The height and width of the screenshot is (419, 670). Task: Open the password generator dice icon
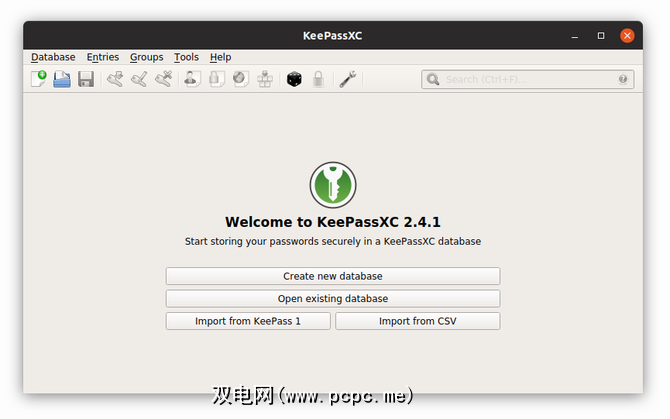click(294, 79)
